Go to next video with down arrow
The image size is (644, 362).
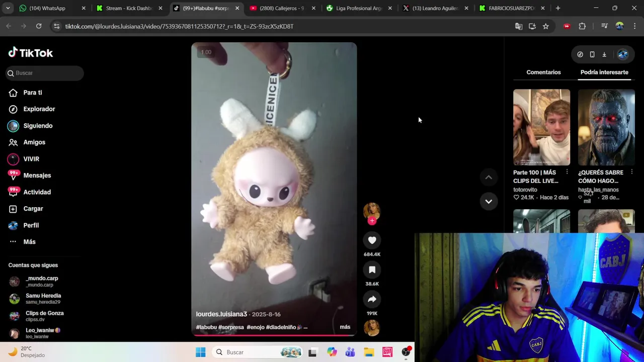pos(489,201)
